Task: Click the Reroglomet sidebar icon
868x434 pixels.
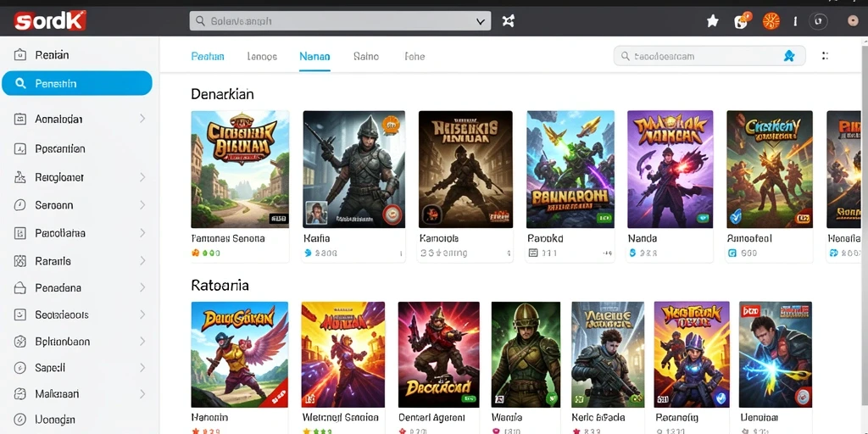Action: [x=20, y=177]
